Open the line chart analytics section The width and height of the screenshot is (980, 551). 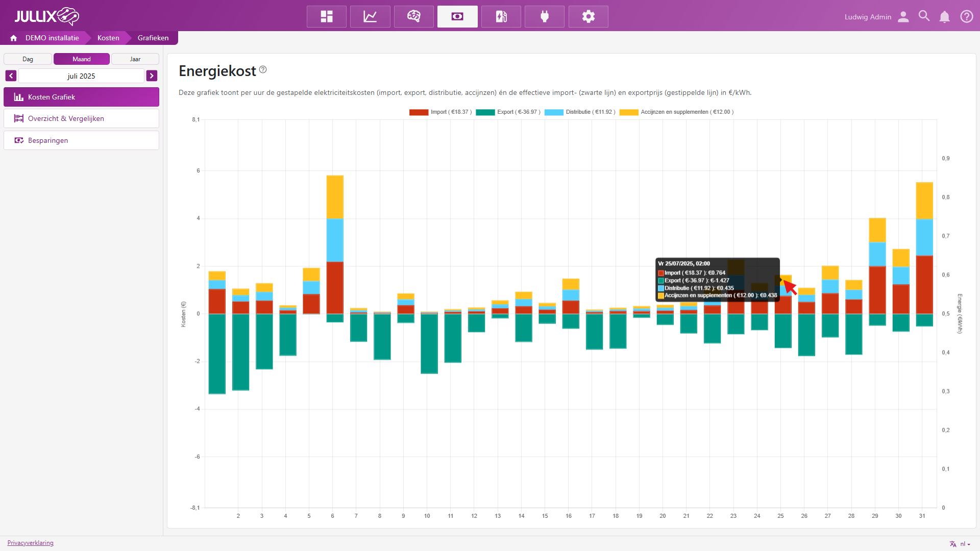(x=370, y=17)
